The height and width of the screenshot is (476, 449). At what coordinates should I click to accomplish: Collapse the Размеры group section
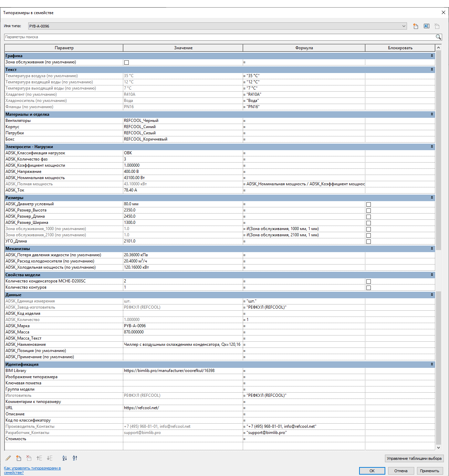tap(432, 198)
